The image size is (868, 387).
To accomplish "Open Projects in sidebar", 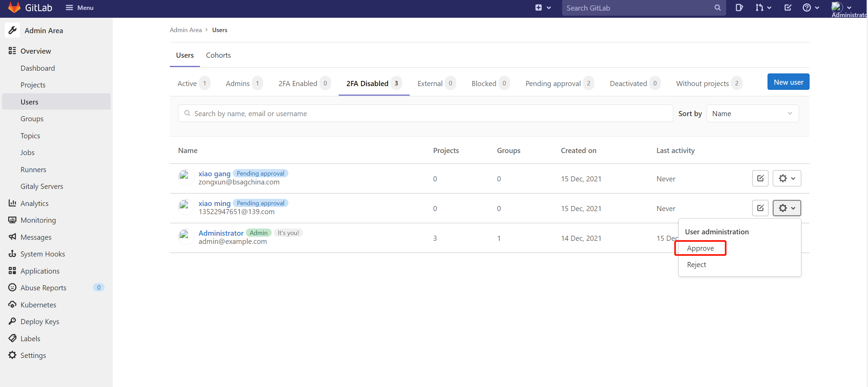I will [x=33, y=85].
